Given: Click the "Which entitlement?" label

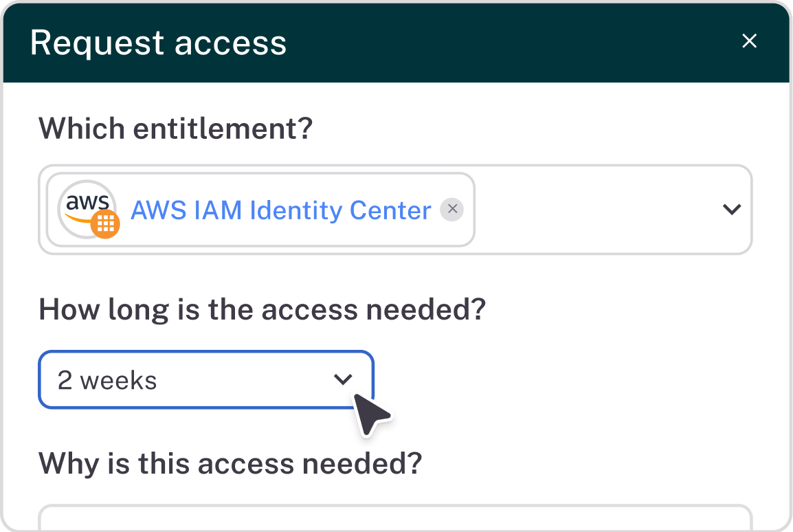Looking at the screenshot, I should 175,129.
